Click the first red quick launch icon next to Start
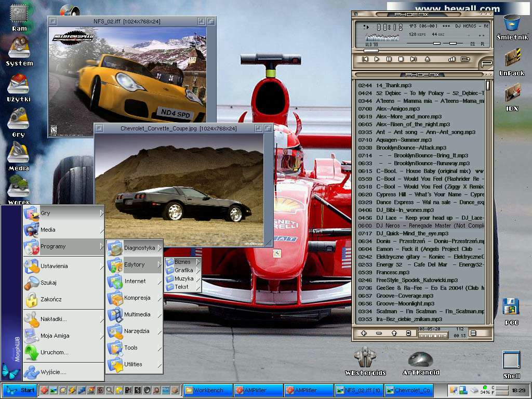Screen dimensions: 532x399 coord(44,390)
